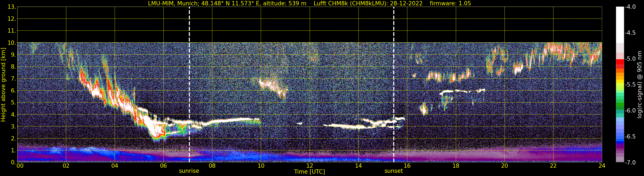
Task: Click the '7.' height axis tick label
Action: pyautogui.click(x=13, y=79)
